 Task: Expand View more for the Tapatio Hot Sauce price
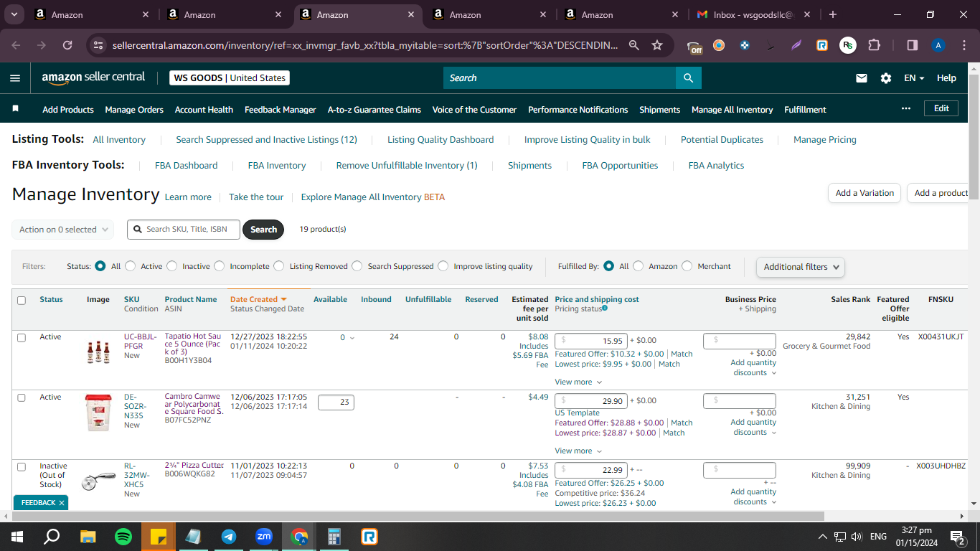tap(578, 382)
